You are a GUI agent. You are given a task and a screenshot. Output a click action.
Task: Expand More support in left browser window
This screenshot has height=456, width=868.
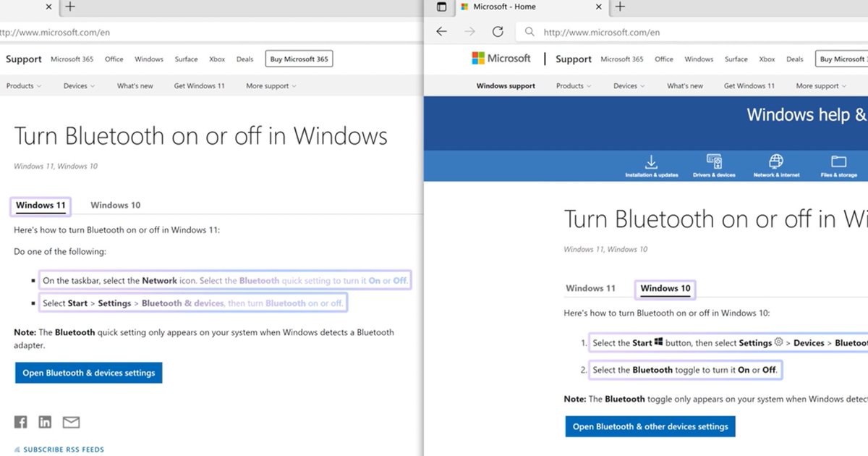pos(271,86)
